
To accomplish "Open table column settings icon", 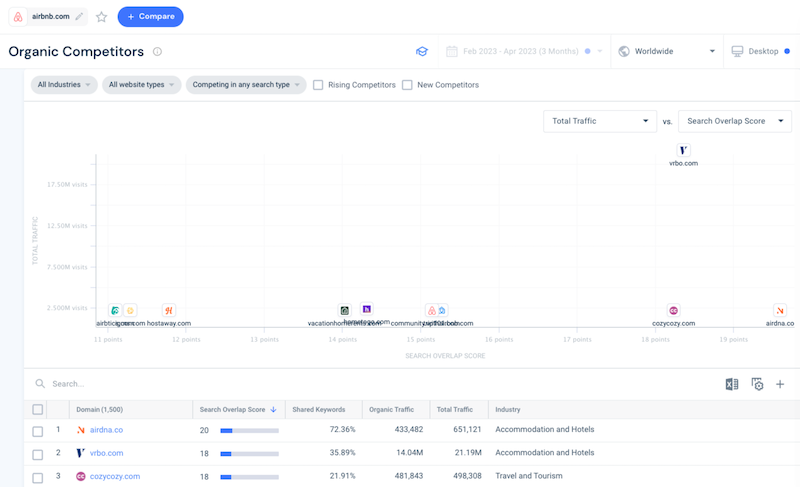I will point(757,384).
